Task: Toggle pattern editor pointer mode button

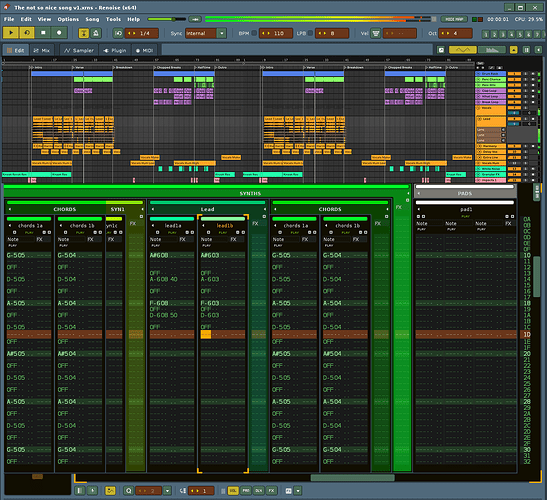Action: (92, 491)
